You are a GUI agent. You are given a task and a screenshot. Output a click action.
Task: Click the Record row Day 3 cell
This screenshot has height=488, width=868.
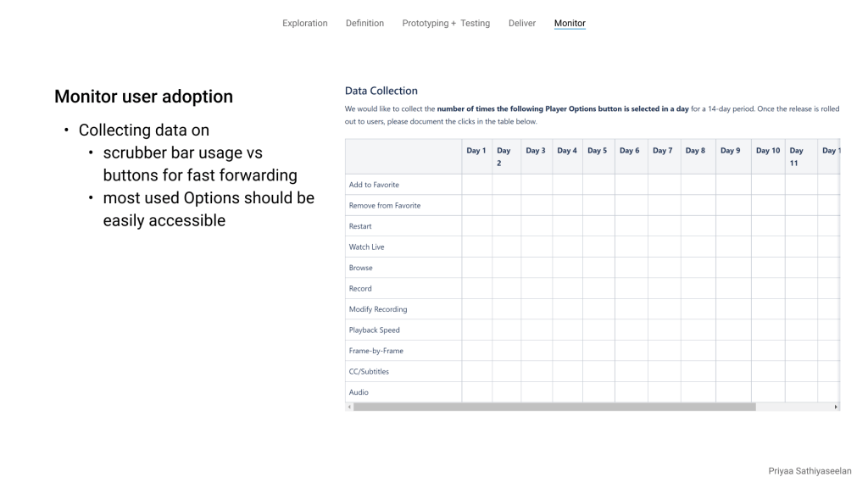pos(537,289)
